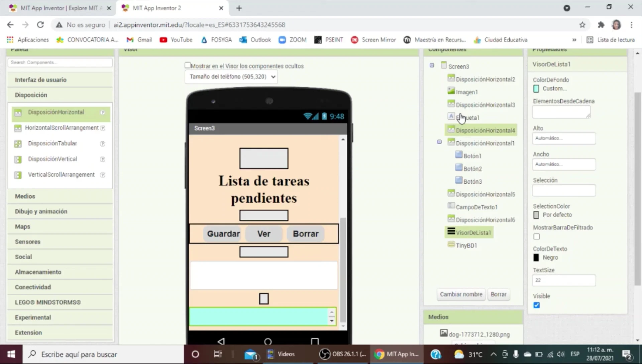Toggle showing hidden components in the Viewer
This screenshot has height=364, width=642.
188,65
